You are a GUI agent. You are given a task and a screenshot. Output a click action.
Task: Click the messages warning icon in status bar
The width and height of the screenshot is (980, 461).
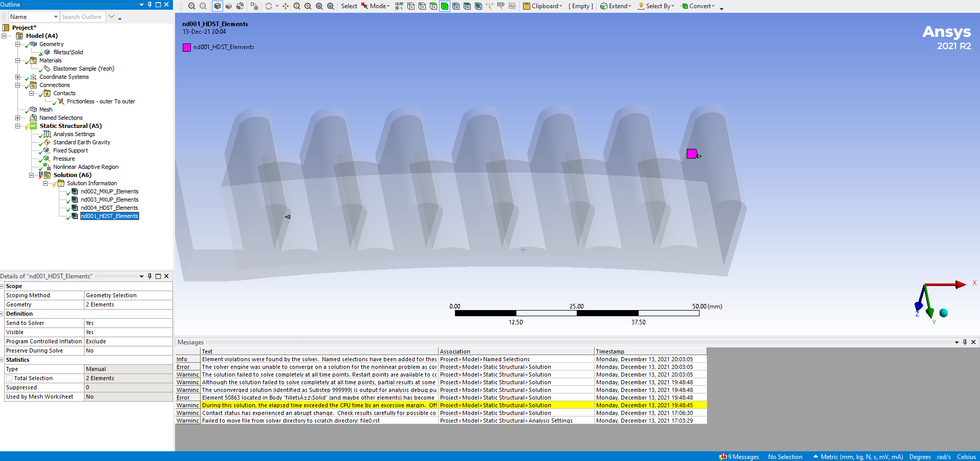click(723, 456)
